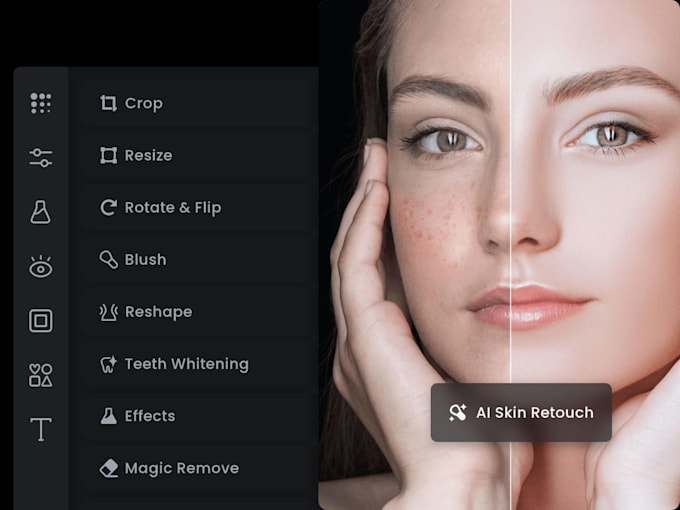Click the Blush brush icon
The image size is (680, 510).
pos(108,259)
